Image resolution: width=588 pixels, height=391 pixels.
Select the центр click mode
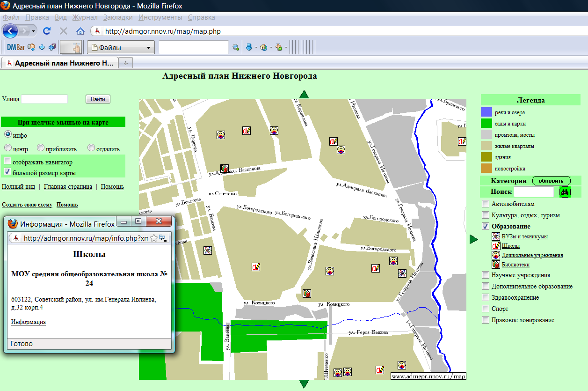click(8, 148)
